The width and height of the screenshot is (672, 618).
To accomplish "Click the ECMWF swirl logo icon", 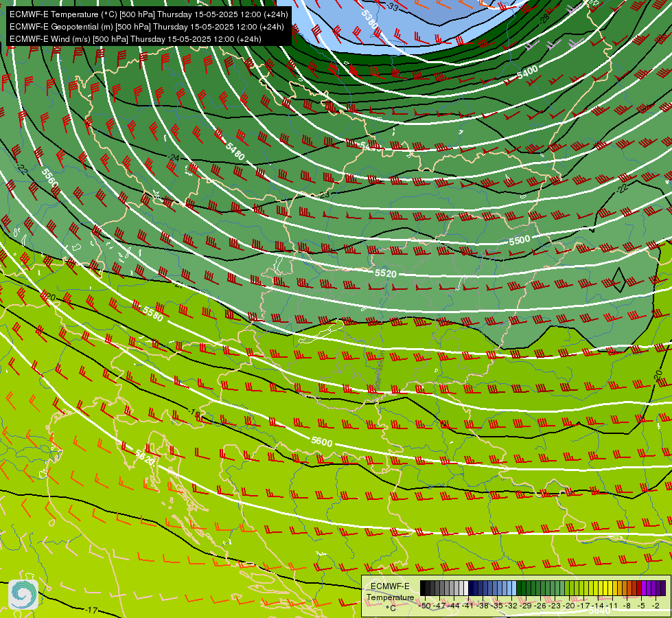I will (x=23, y=595).
